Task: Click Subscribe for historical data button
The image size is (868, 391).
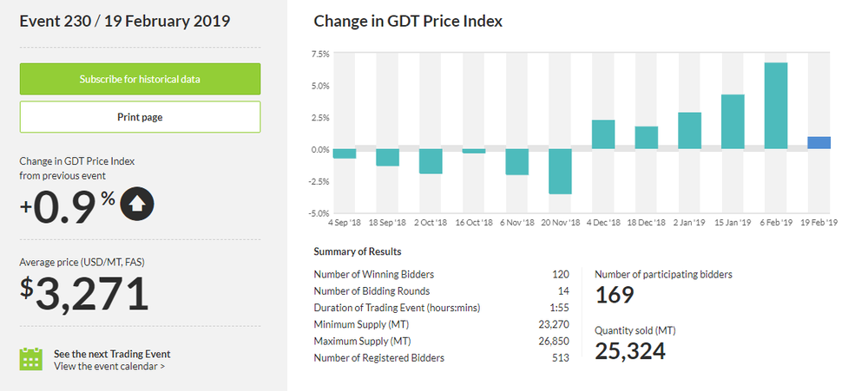Action: pyautogui.click(x=140, y=79)
